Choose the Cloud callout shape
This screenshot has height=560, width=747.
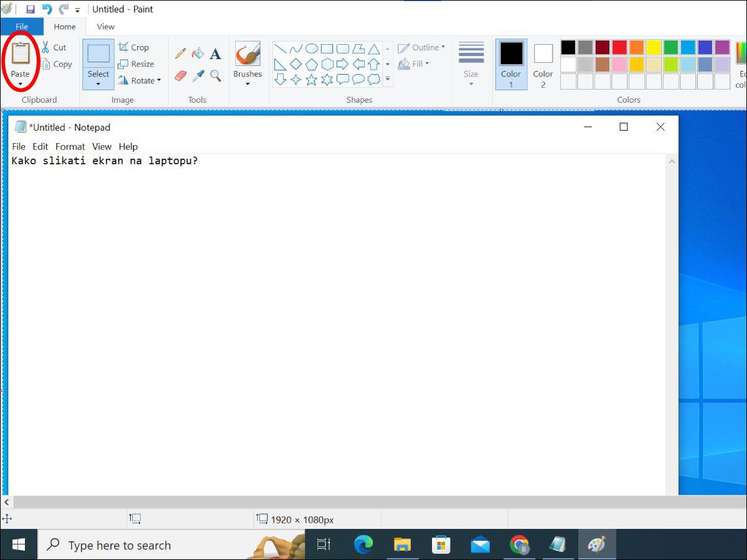pos(374,80)
